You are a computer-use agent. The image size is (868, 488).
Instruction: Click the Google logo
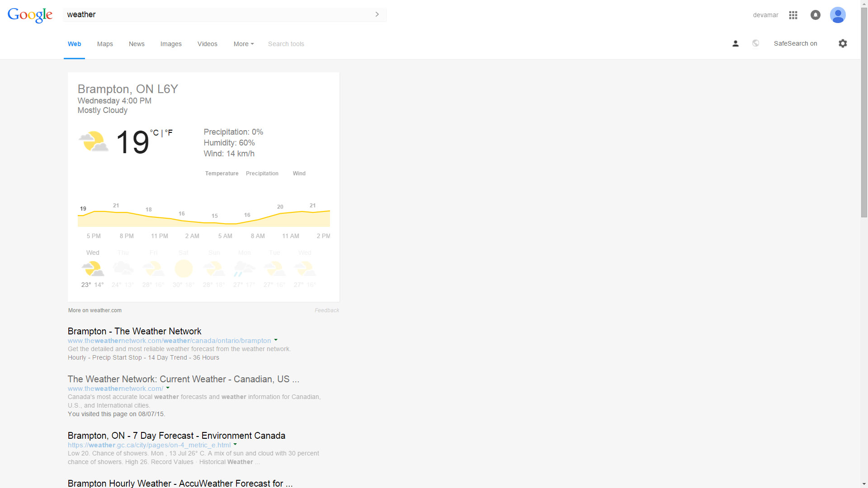click(x=30, y=15)
